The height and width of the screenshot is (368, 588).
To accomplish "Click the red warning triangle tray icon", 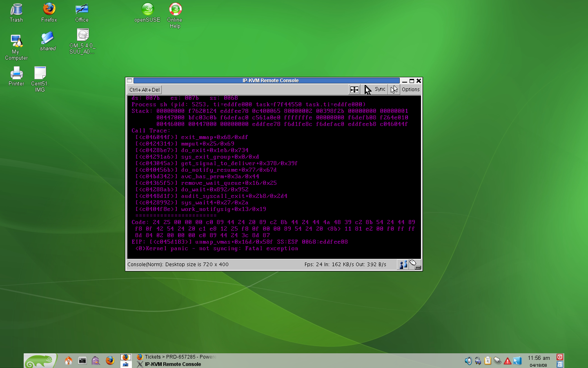I will (507, 361).
